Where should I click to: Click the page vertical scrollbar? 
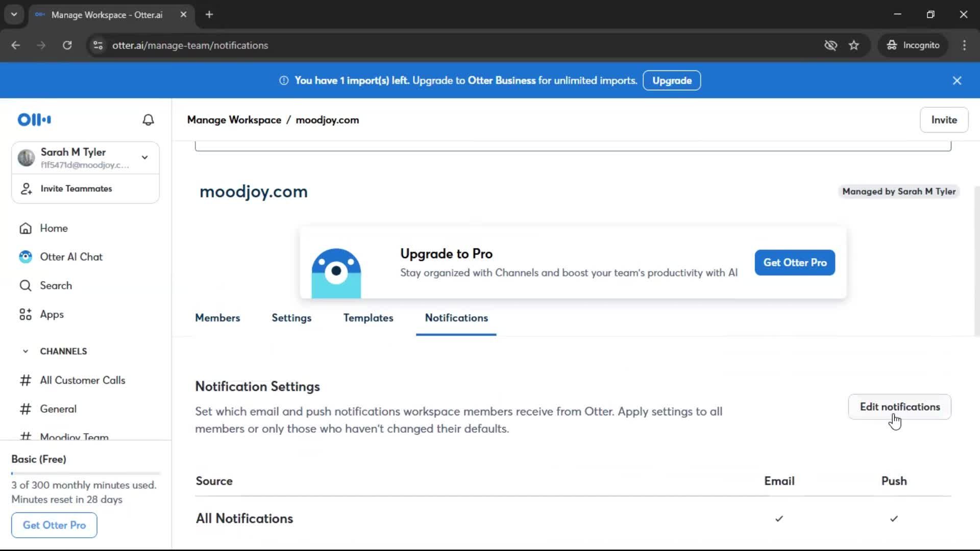coord(977,260)
